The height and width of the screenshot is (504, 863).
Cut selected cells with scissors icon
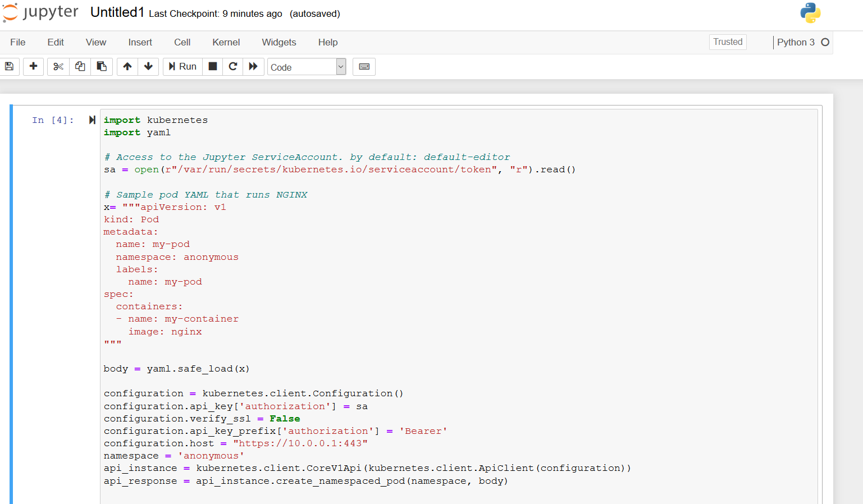pyautogui.click(x=58, y=67)
